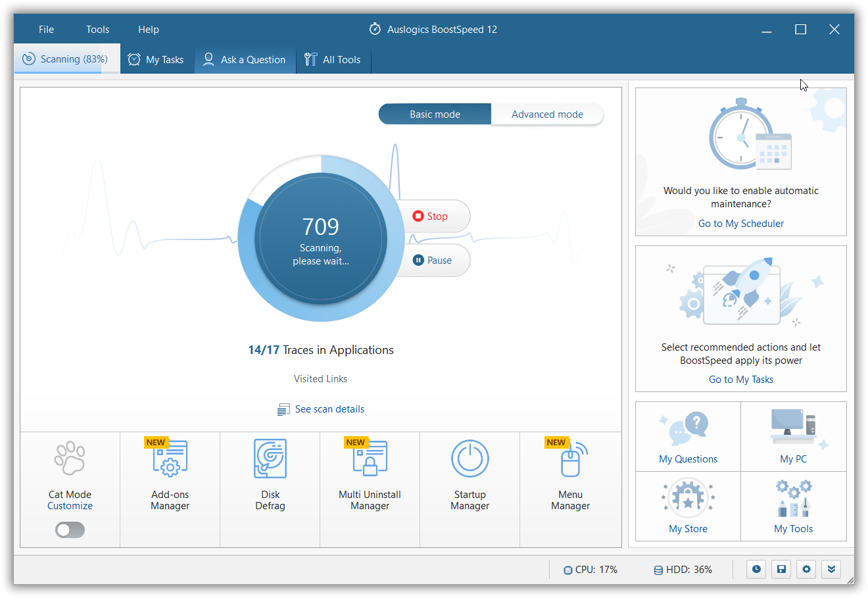The height and width of the screenshot is (598, 868).
Task: Click the 'Visited Links' status text
Action: (x=320, y=379)
